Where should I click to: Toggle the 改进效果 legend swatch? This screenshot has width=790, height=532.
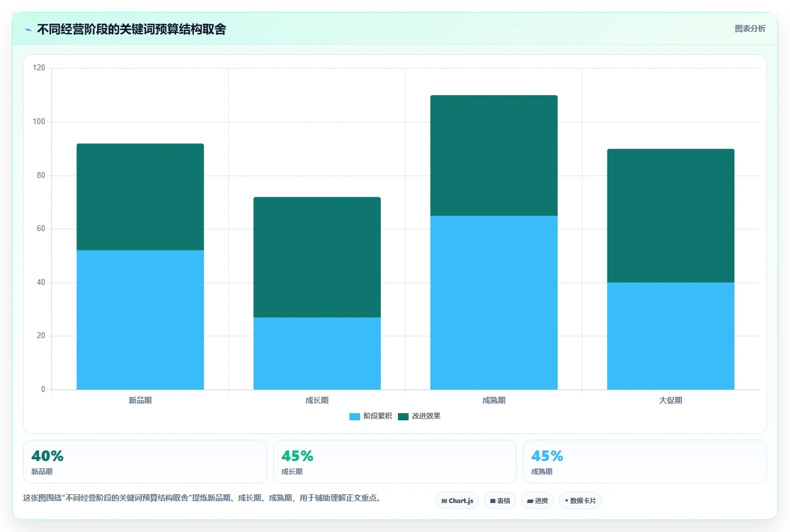[403, 417]
